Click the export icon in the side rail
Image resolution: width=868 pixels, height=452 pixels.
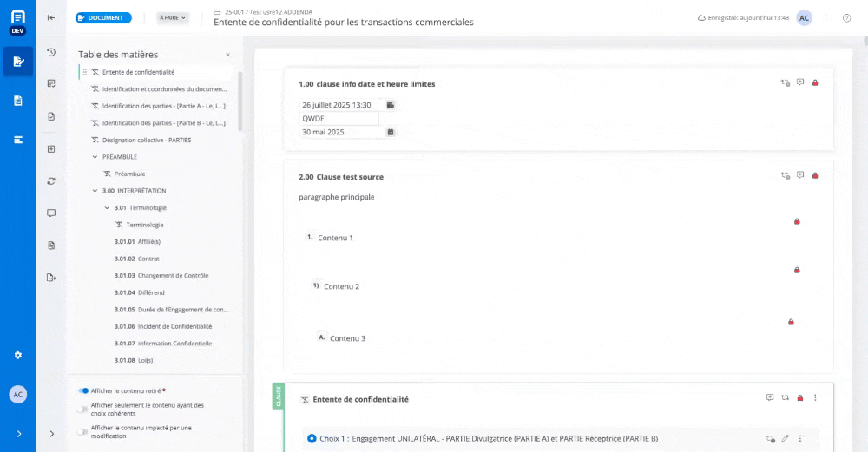tap(51, 278)
